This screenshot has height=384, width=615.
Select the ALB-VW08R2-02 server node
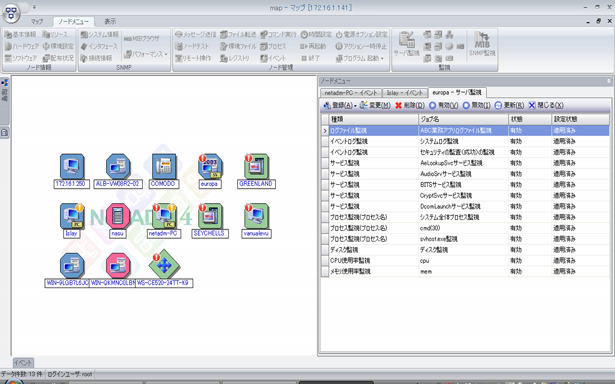coord(118,166)
